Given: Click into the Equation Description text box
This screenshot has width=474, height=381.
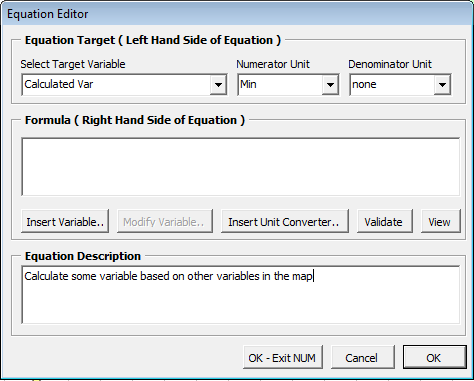Looking at the screenshot, I should pyautogui.click(x=241, y=295).
